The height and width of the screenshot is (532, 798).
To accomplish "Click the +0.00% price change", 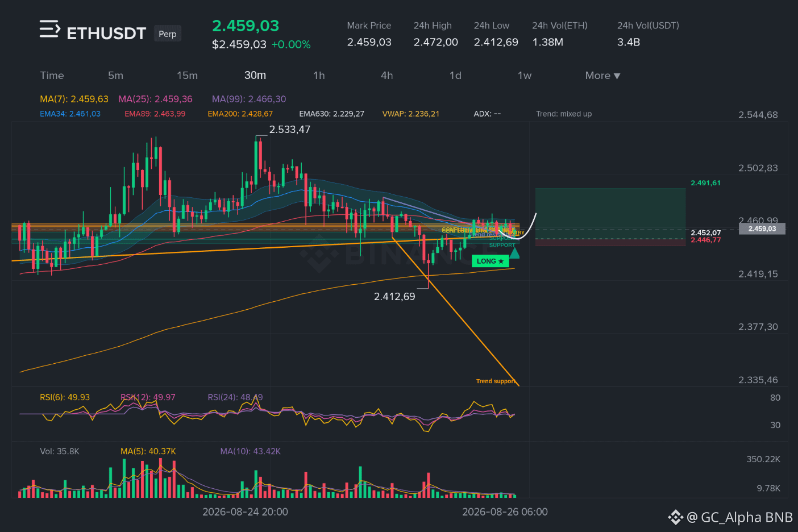I will click(x=291, y=44).
